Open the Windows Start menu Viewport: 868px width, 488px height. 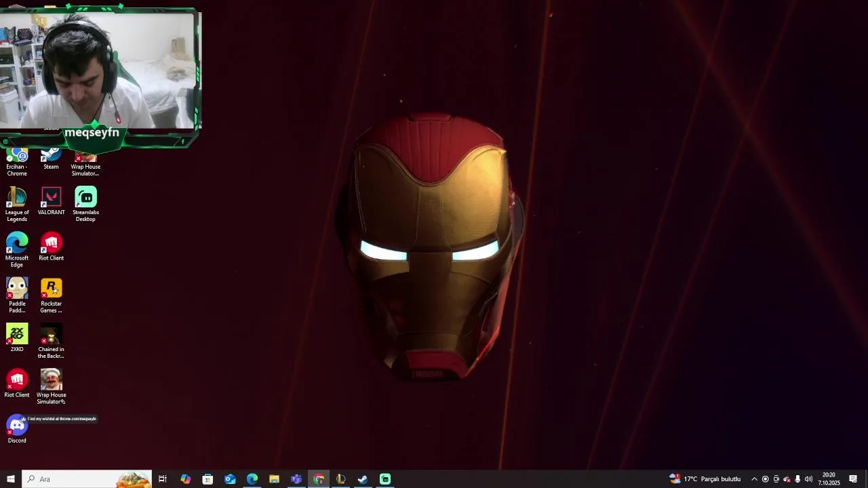click(x=11, y=479)
